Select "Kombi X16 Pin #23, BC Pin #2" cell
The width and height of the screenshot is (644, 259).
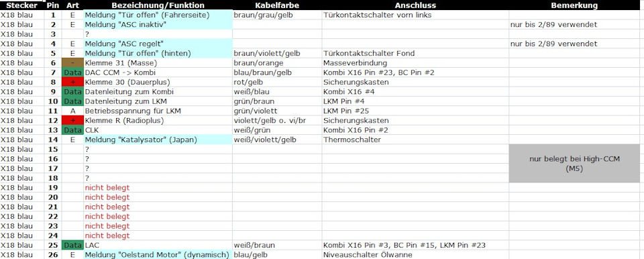pyautogui.click(x=415, y=72)
